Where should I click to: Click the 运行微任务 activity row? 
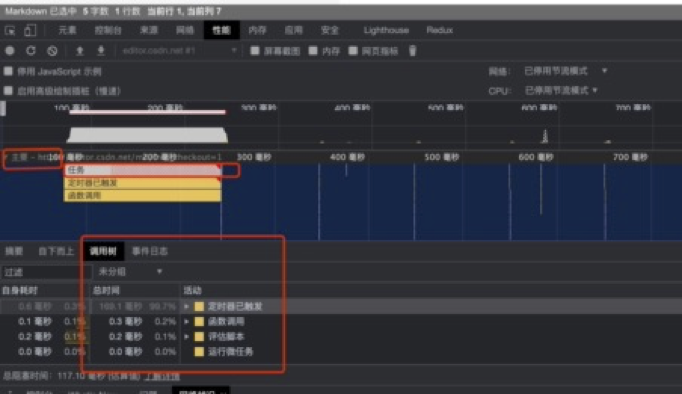[x=231, y=351]
